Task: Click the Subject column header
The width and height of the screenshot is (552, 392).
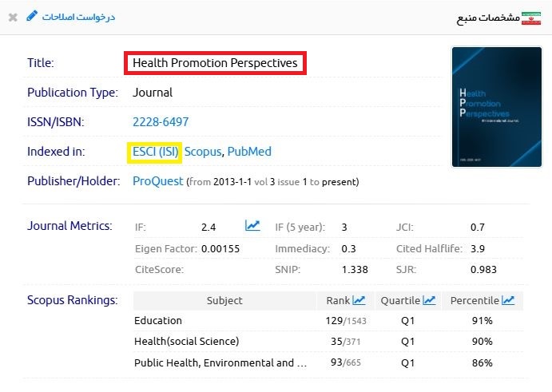Action: coord(224,301)
